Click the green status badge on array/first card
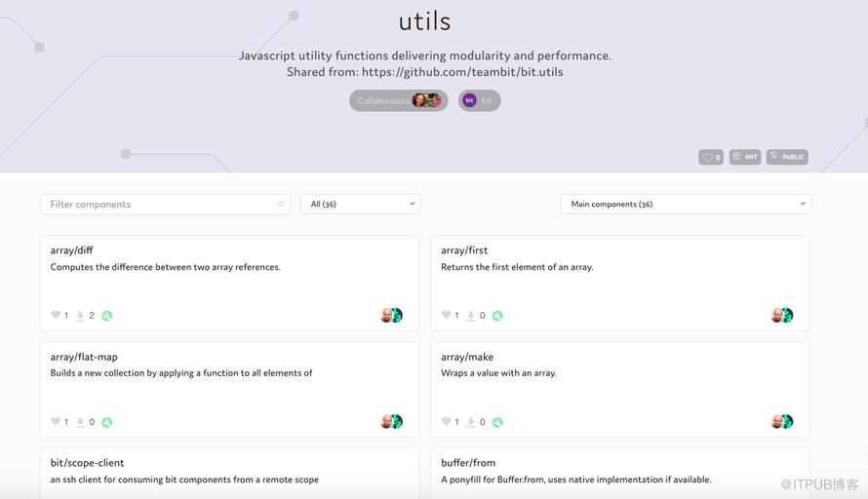Screen dimensions: 868x499 (x=497, y=316)
